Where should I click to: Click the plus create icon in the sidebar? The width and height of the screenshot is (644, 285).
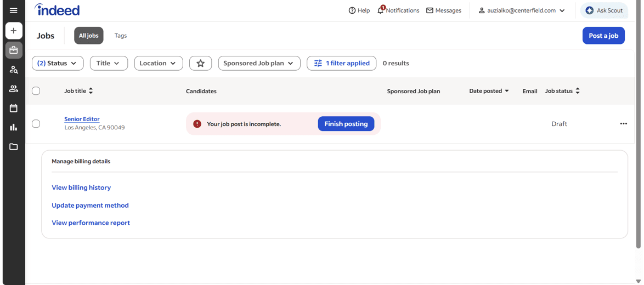(x=14, y=31)
